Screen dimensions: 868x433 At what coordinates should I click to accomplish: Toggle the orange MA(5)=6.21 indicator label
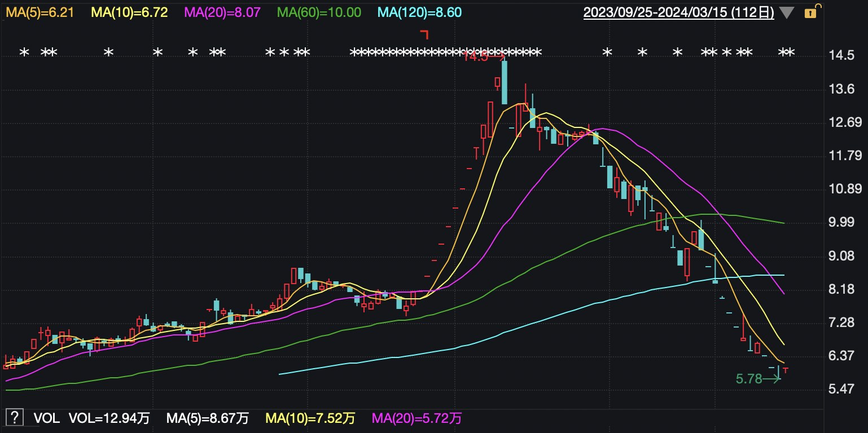click(x=40, y=12)
